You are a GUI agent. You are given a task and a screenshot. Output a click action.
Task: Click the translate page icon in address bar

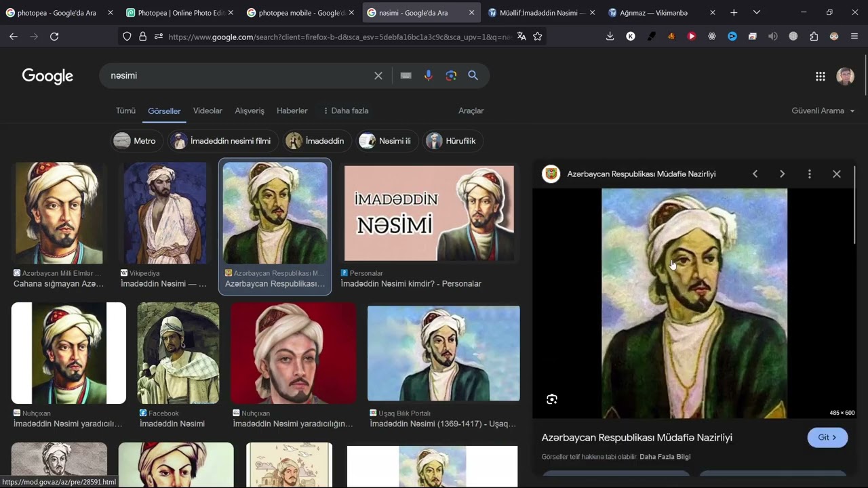tap(521, 37)
